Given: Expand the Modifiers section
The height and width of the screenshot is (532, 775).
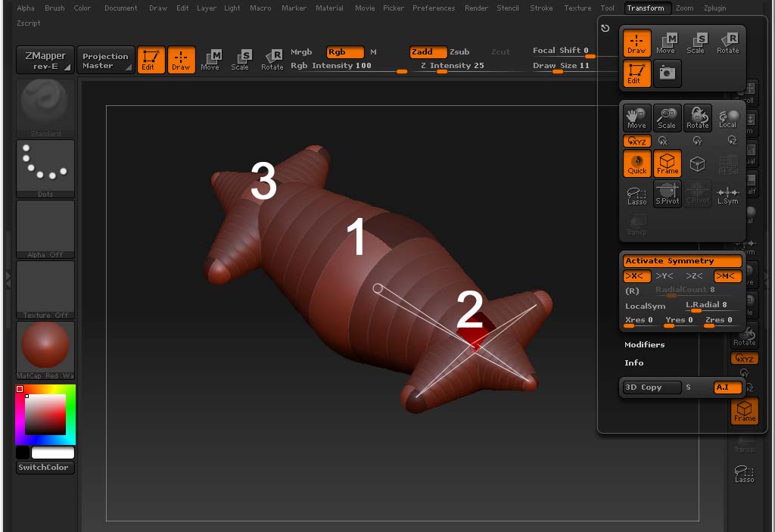Looking at the screenshot, I should point(645,344).
